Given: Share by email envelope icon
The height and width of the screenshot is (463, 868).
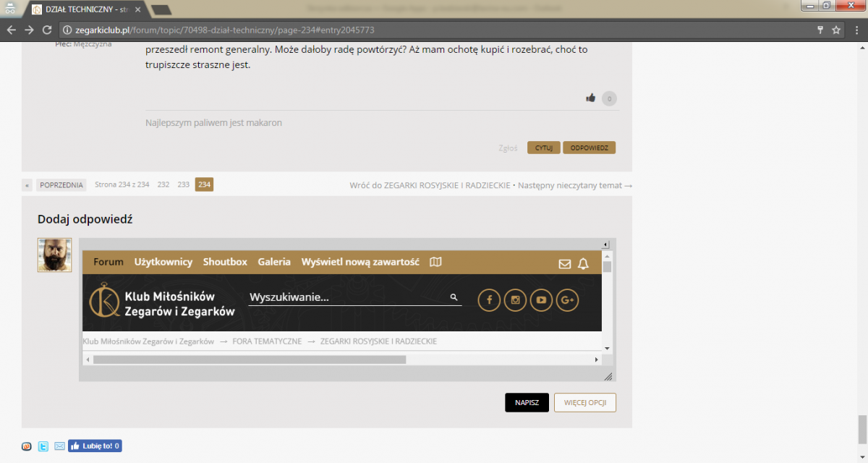Looking at the screenshot, I should pyautogui.click(x=59, y=446).
